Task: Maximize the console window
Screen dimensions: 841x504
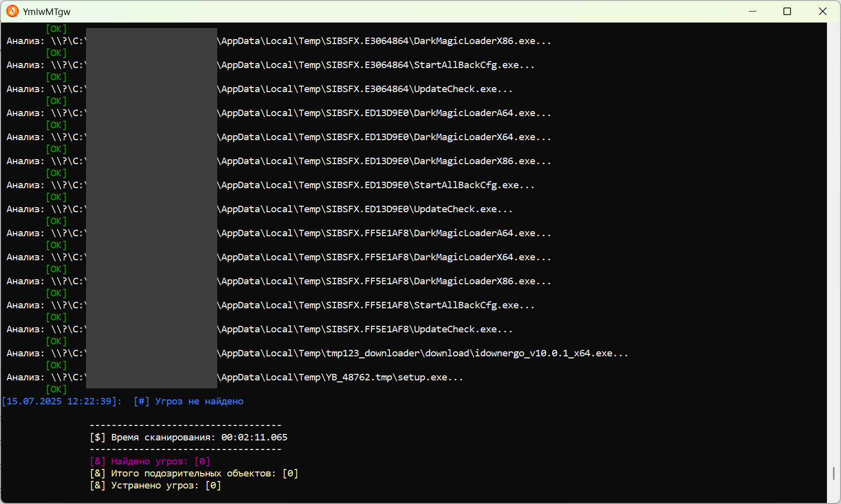Action: pyautogui.click(x=787, y=11)
